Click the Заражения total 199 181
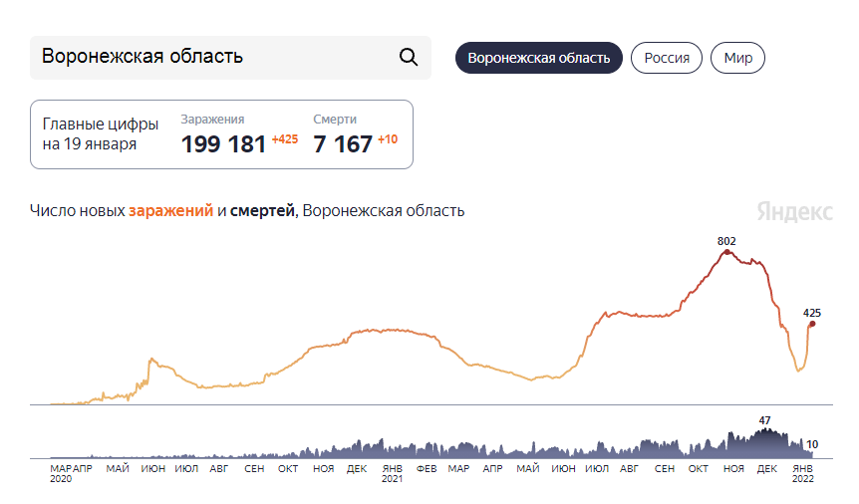Screen dimensions: 859x504 point(224,143)
